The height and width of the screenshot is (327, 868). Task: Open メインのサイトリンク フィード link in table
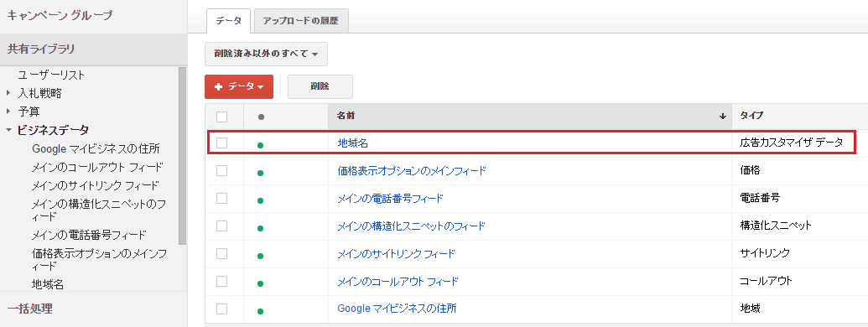[397, 253]
